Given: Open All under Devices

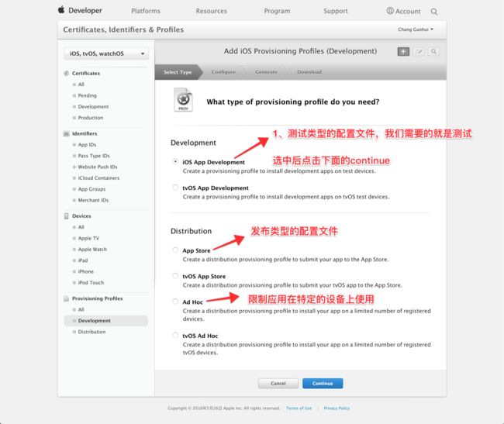Looking at the screenshot, I should click(x=81, y=227).
